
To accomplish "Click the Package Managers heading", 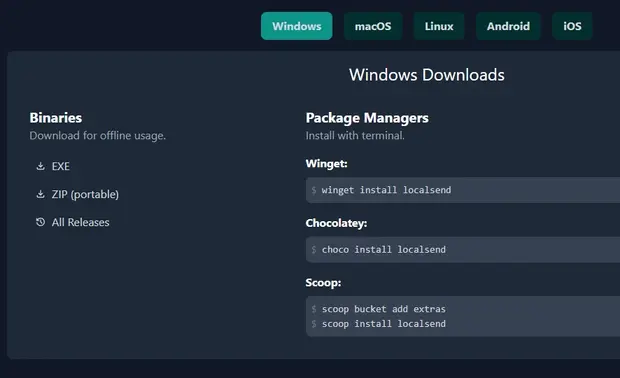I will [x=367, y=118].
